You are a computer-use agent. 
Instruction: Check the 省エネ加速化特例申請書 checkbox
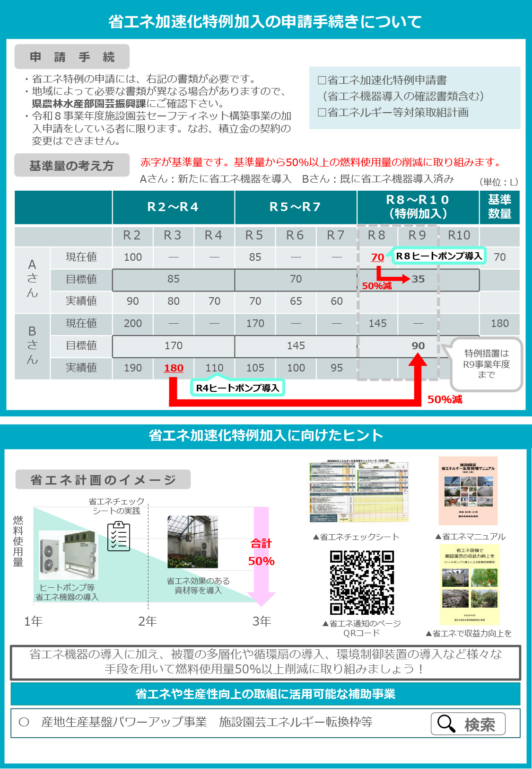click(x=322, y=80)
